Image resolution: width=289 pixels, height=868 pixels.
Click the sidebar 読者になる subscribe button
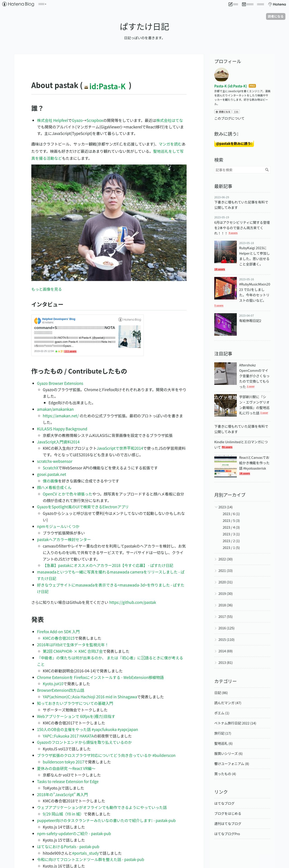tap(223, 112)
